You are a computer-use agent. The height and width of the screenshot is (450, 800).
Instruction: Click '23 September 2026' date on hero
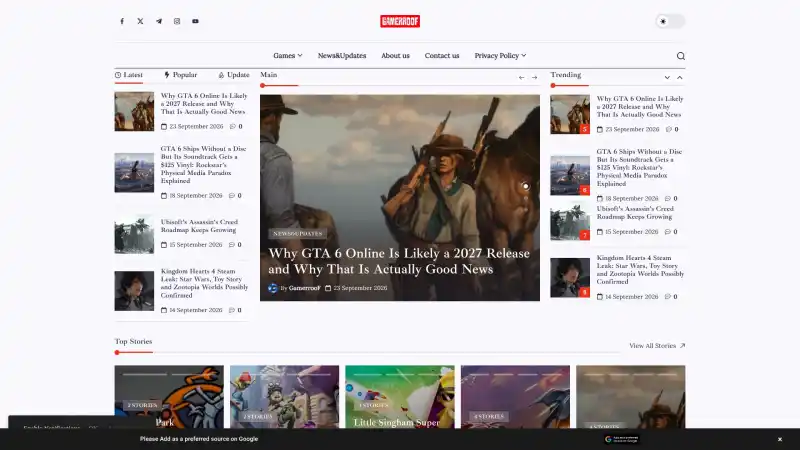(x=360, y=288)
